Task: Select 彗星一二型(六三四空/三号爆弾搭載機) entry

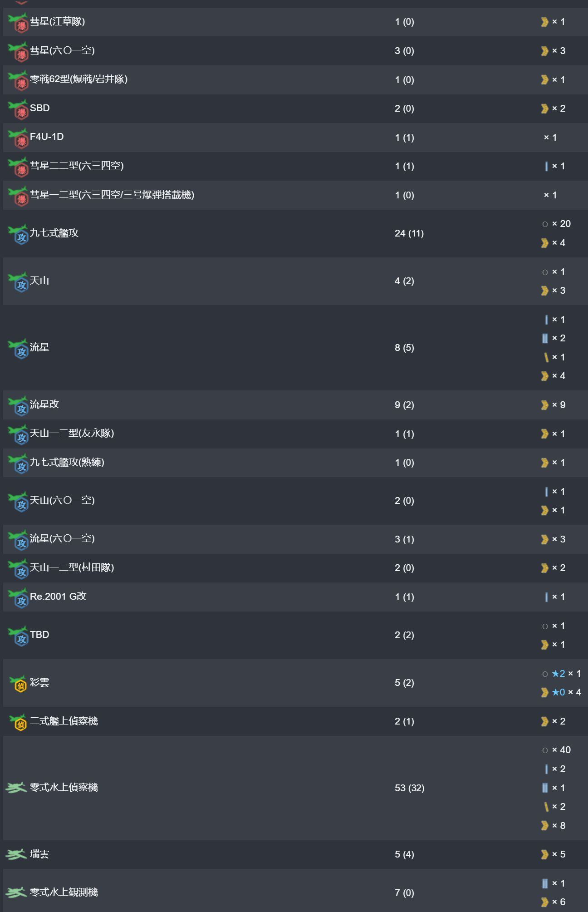Action: 112,195
